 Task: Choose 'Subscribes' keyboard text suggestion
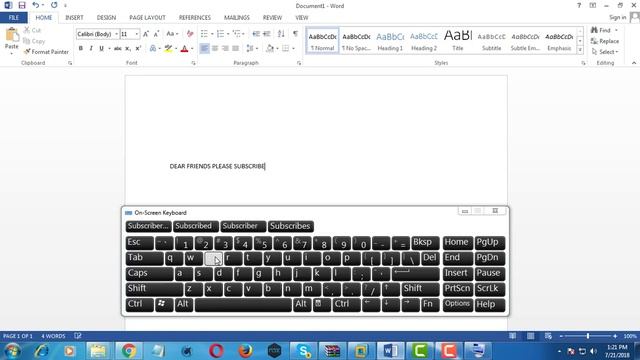[x=290, y=226]
